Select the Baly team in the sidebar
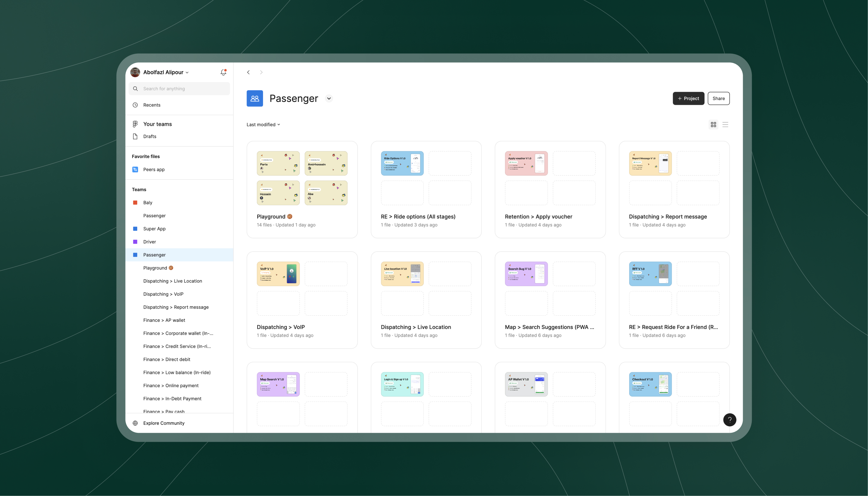The image size is (868, 496). (x=147, y=202)
